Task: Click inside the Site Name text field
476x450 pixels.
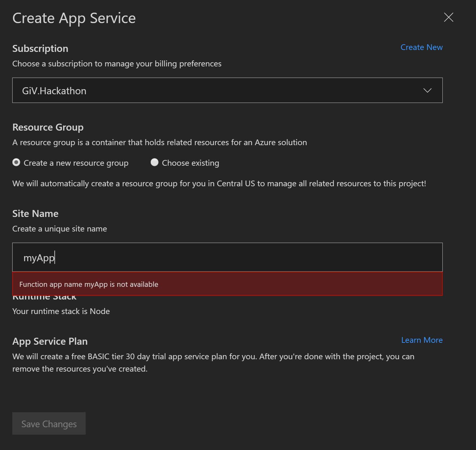Action: pos(227,257)
